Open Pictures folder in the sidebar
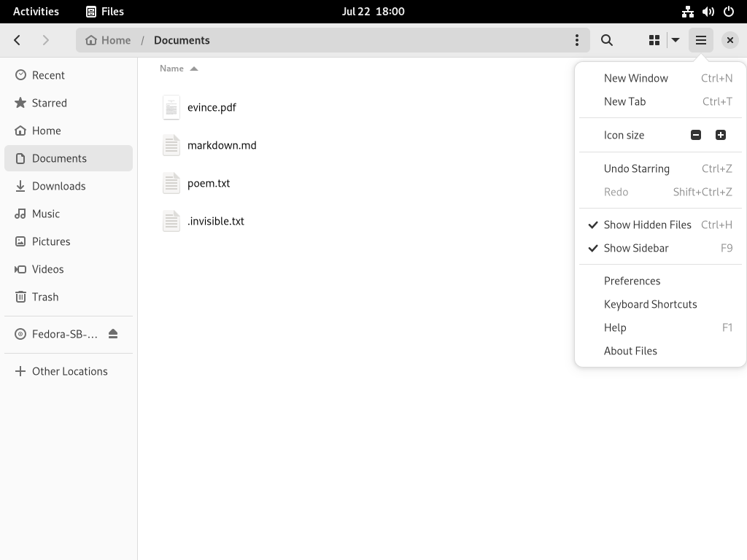This screenshot has height=560, width=747. 69,241
